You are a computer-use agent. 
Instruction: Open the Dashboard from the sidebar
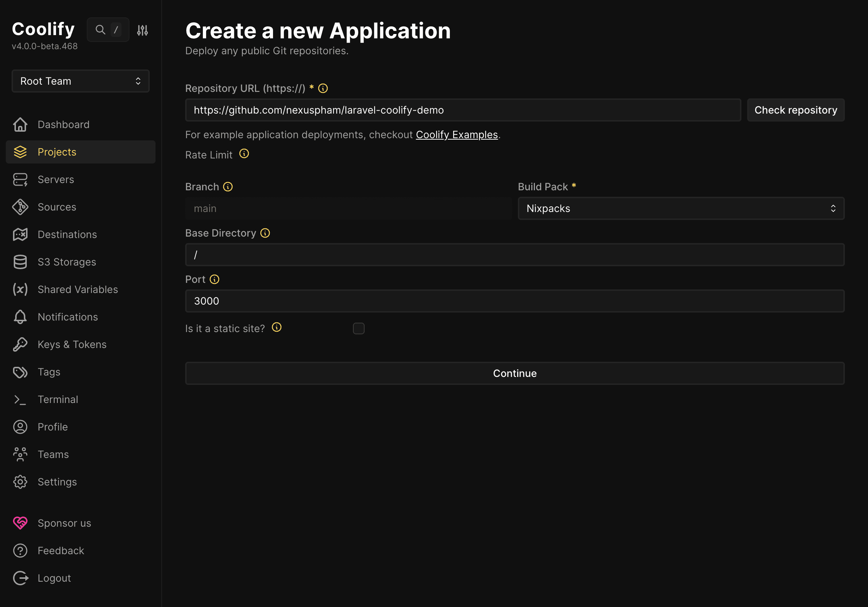tap(63, 124)
